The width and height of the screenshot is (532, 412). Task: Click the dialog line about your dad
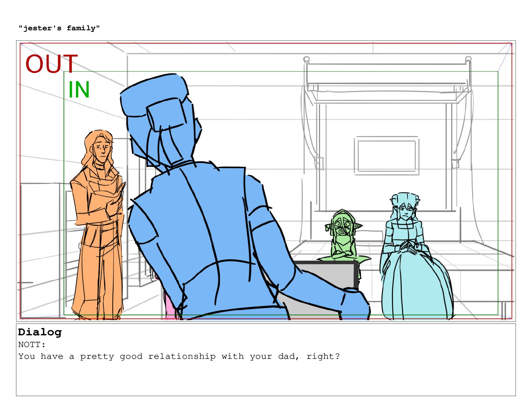click(179, 357)
